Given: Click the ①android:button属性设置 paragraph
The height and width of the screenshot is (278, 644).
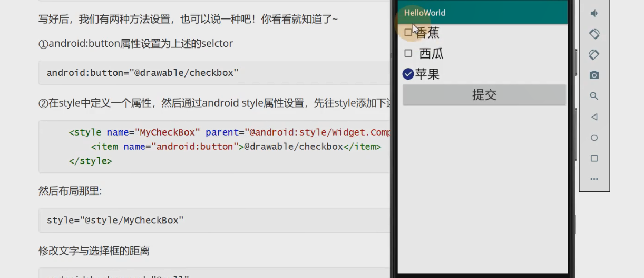Looking at the screenshot, I should click(135, 44).
